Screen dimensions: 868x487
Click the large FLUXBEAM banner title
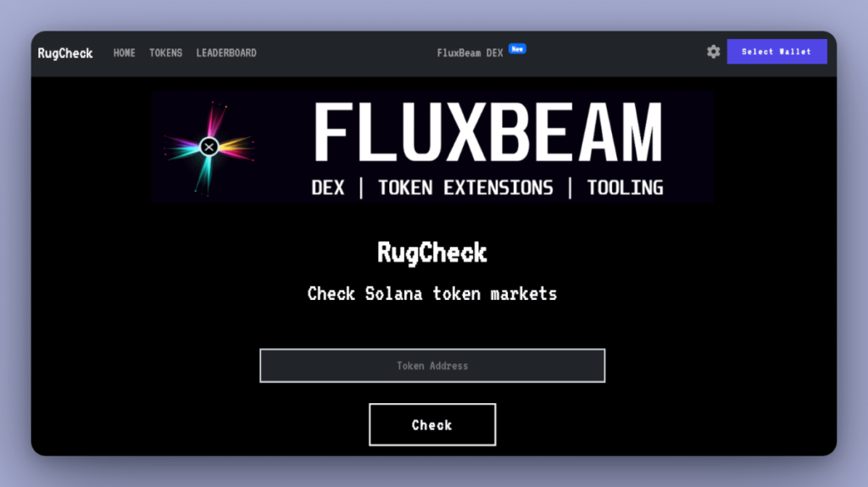(x=487, y=133)
